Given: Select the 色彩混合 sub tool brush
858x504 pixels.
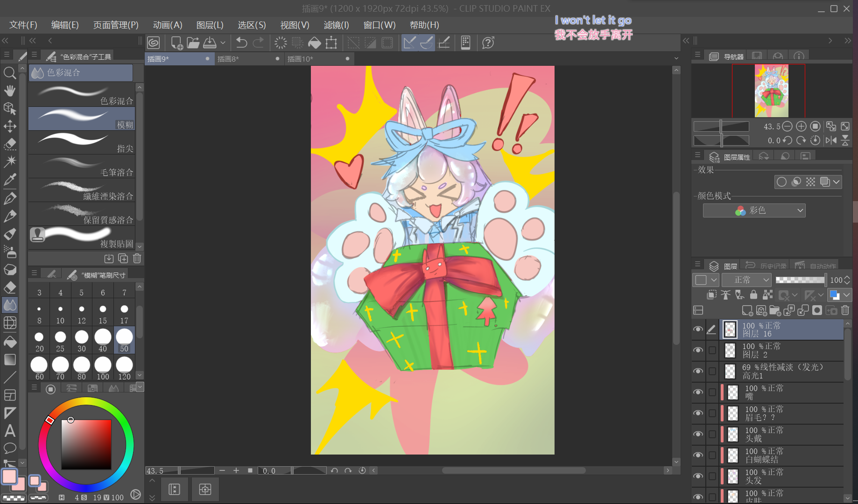Looking at the screenshot, I should point(82,95).
